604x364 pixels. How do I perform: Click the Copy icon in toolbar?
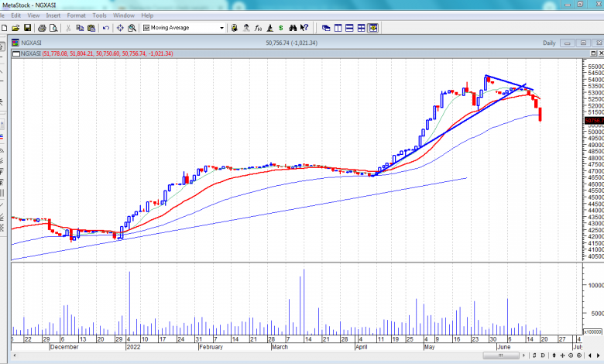coord(80,28)
